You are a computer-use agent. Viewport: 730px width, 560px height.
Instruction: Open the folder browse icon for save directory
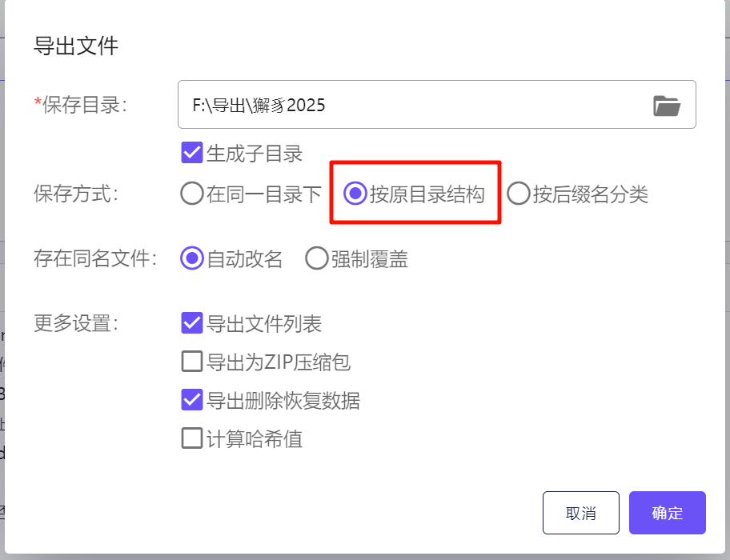click(x=666, y=105)
